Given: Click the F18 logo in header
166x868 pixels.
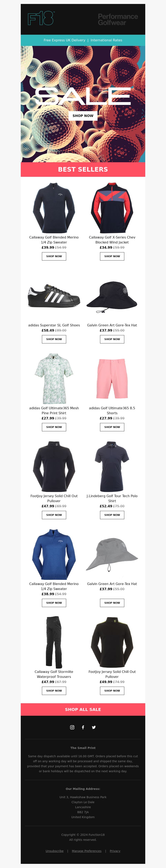Looking at the screenshot, I should (41, 18).
